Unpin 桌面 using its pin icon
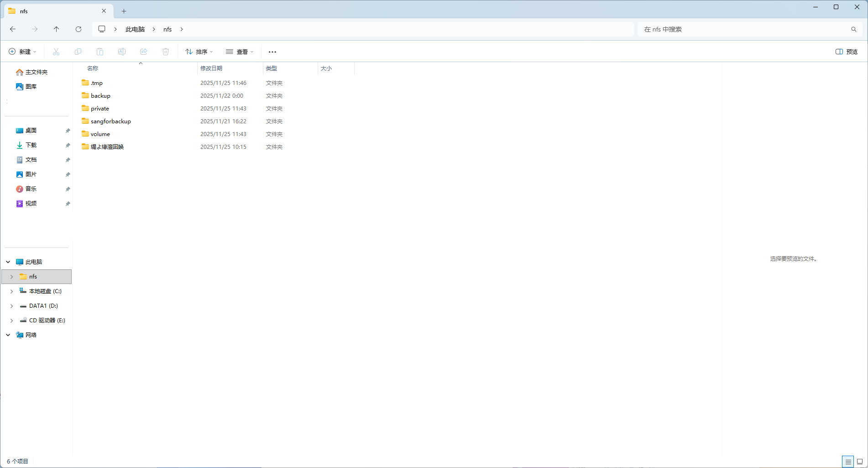 [x=68, y=131]
